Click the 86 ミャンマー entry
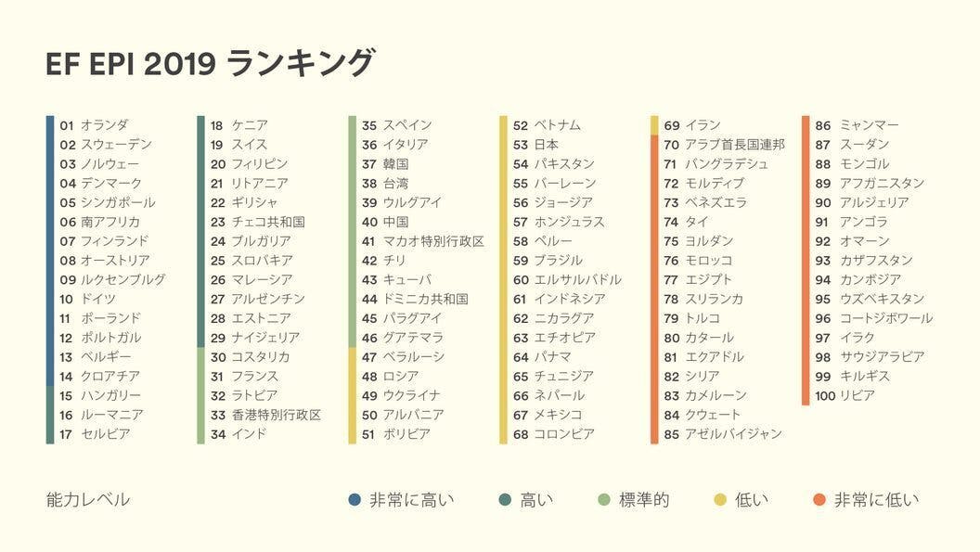Image resolution: width=980 pixels, height=552 pixels. 857,125
